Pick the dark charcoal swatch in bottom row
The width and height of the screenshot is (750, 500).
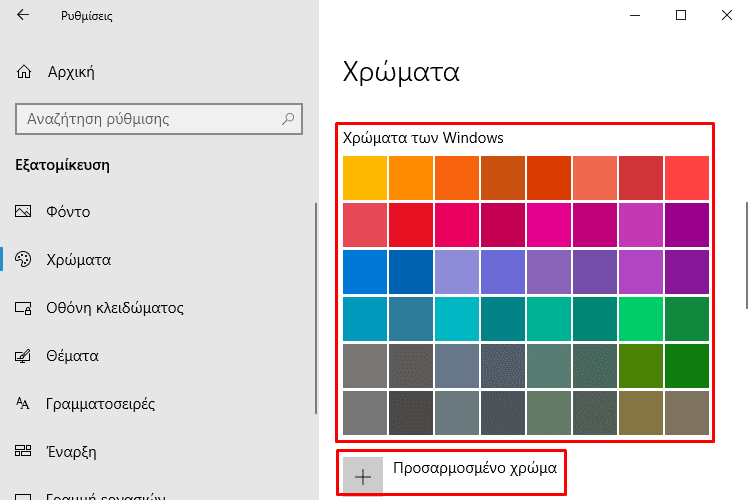click(411, 413)
